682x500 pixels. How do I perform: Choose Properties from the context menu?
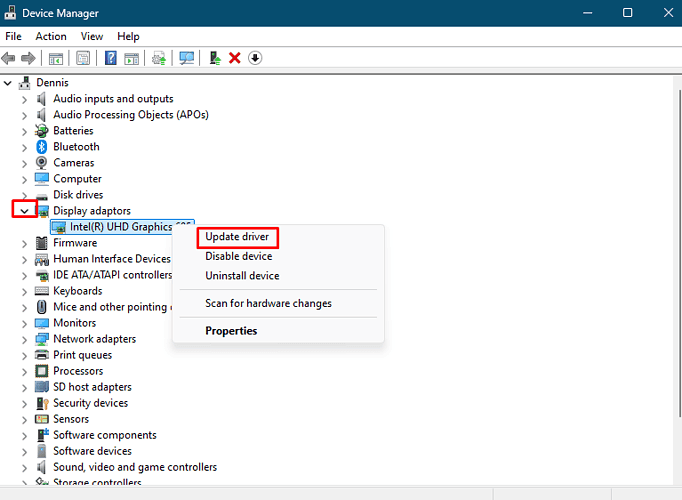click(231, 331)
